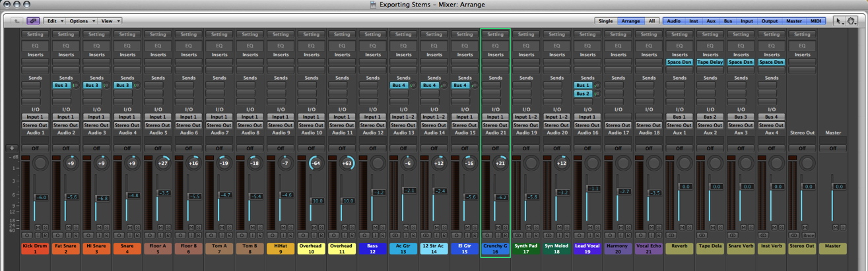Open the Tape Delay insert on Aux 2
This screenshot has height=271, width=868.
click(x=710, y=62)
